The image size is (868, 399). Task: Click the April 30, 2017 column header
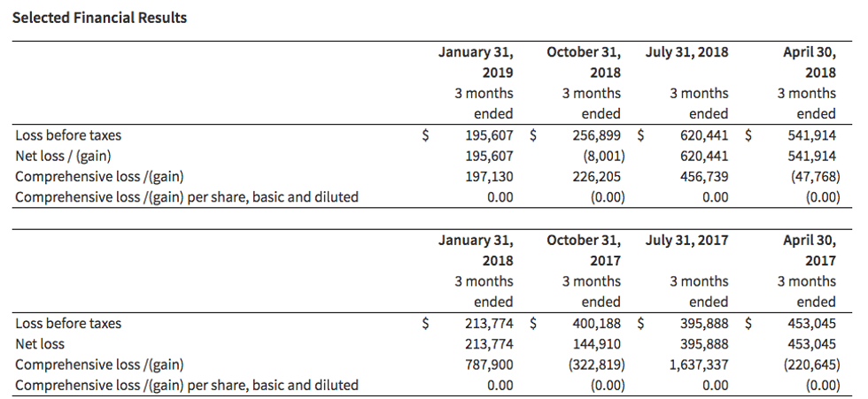tap(810, 250)
